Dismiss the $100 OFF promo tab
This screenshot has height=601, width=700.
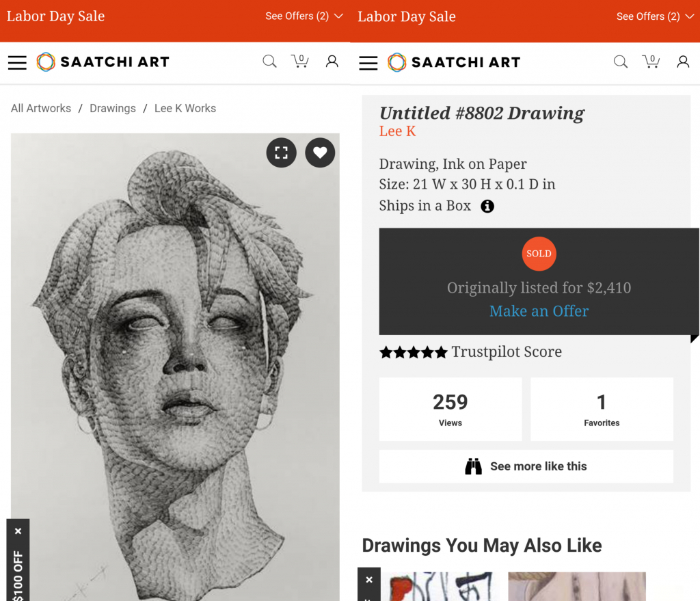18,531
